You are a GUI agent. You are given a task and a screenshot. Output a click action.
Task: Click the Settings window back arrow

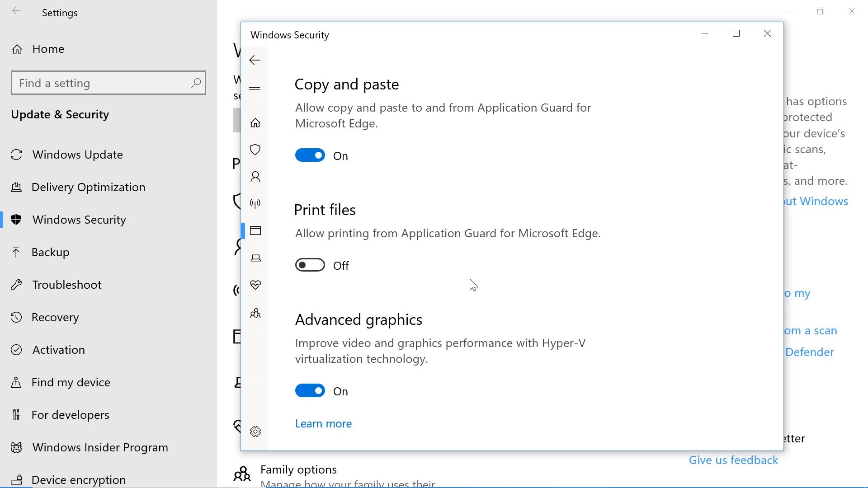click(x=16, y=11)
